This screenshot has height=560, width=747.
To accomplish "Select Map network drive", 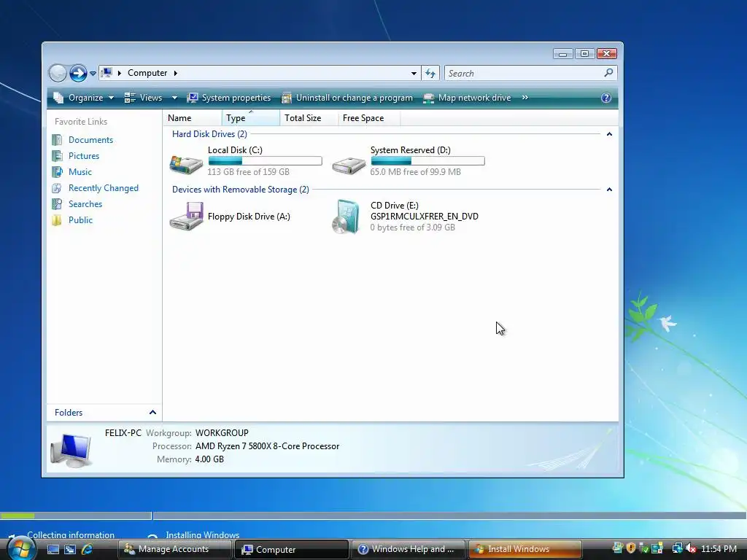I will click(468, 98).
